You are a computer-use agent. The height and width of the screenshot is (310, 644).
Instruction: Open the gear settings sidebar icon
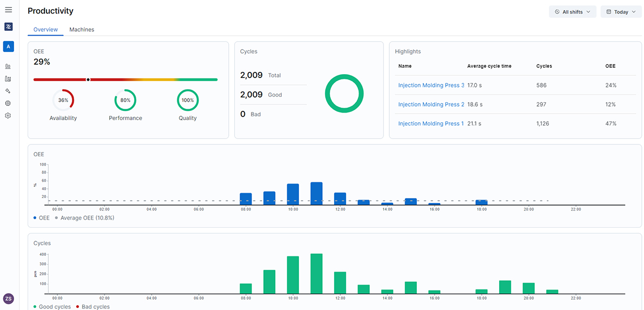[8, 116]
